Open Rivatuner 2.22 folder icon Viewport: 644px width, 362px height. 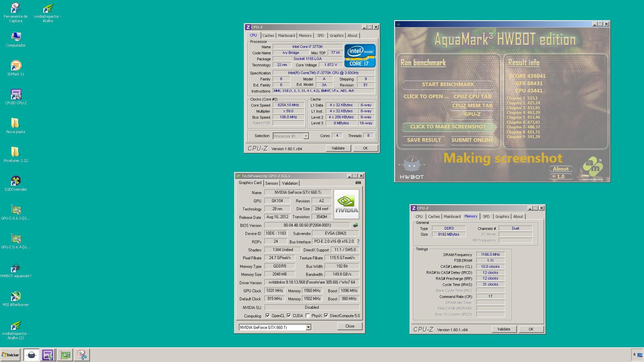point(15,155)
